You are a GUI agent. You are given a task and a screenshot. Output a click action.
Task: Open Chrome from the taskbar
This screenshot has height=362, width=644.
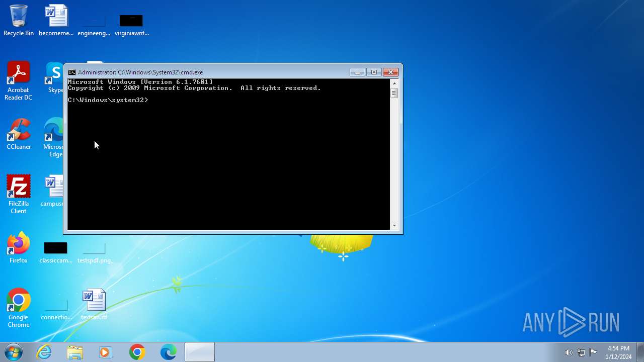pyautogui.click(x=137, y=352)
